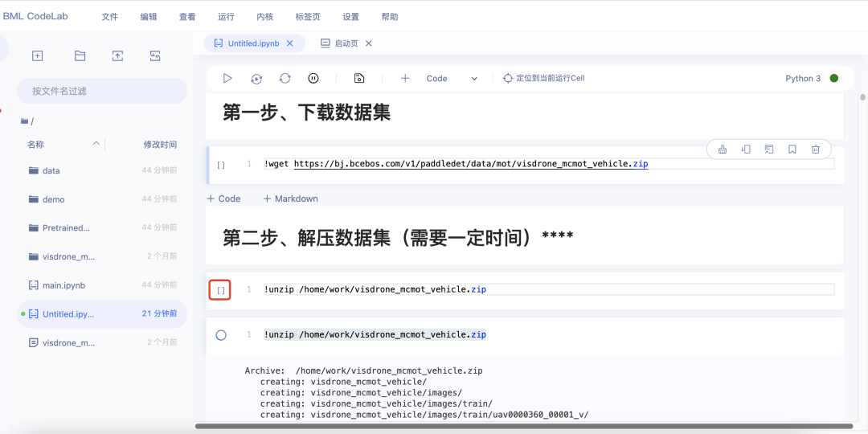The width and height of the screenshot is (868, 434).
Task: Open the 标签页 menu
Action: click(x=308, y=17)
